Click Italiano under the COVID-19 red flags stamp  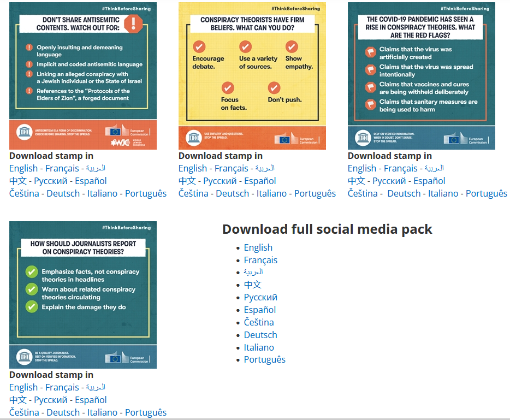443,193
